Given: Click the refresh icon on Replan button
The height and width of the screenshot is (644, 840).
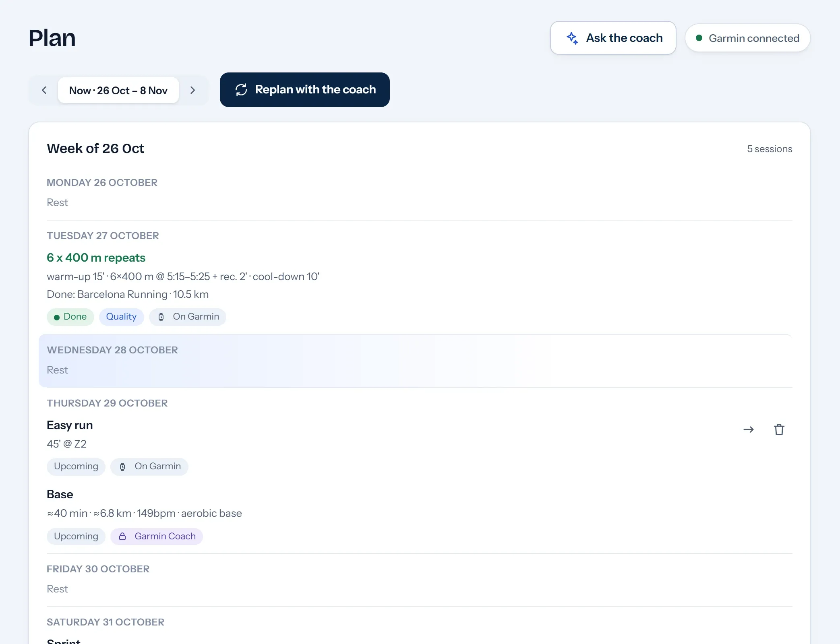Looking at the screenshot, I should pyautogui.click(x=241, y=90).
